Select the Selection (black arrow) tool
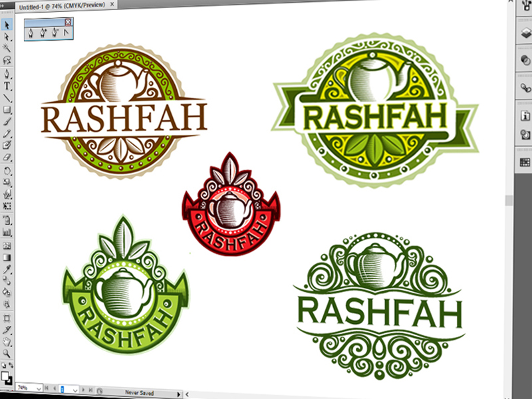 (7, 25)
